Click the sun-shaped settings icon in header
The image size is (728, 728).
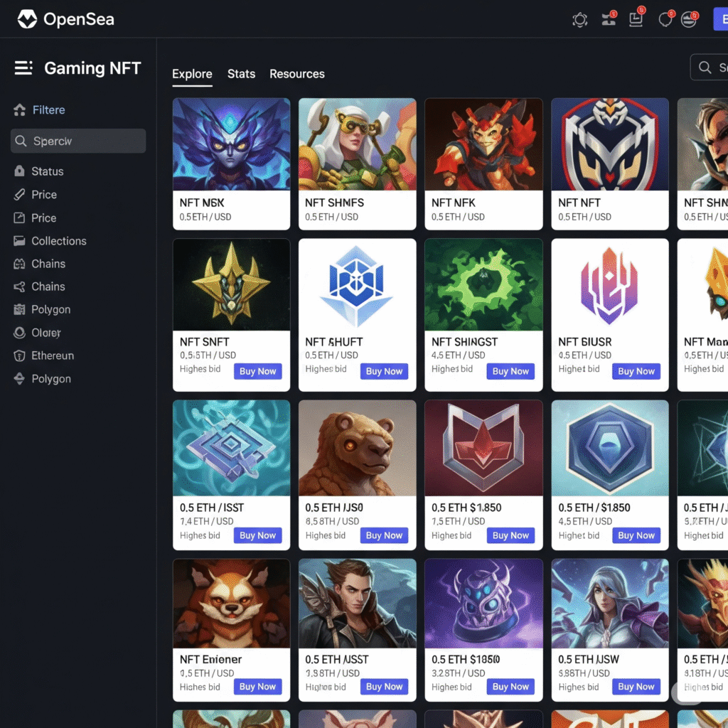click(579, 19)
